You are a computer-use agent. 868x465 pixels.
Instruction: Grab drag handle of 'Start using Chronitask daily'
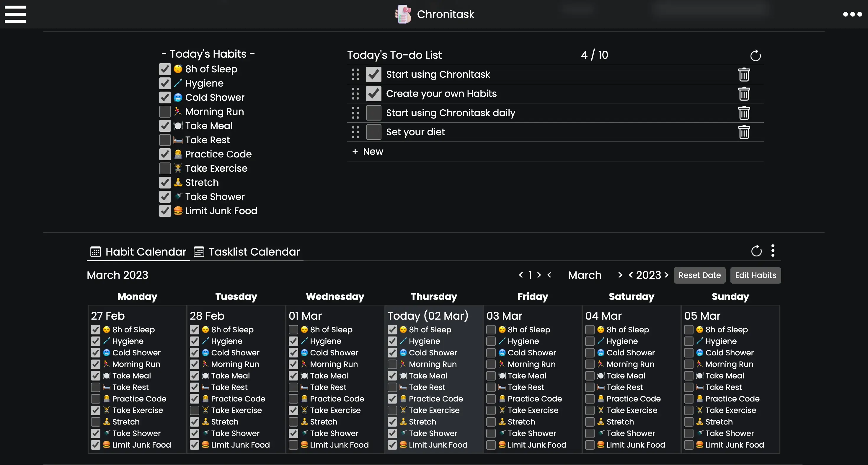(355, 113)
